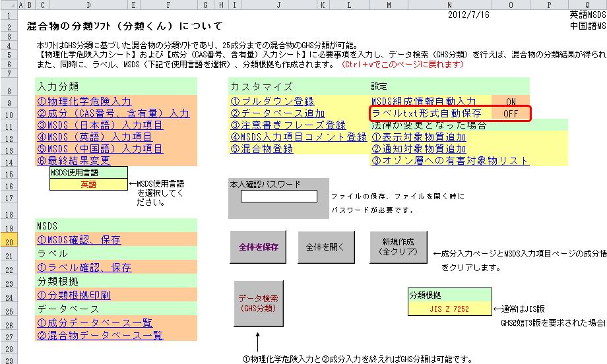607x364 pixels.
Task: Click the データ検索（GHS分類） button
Action: click(x=259, y=303)
